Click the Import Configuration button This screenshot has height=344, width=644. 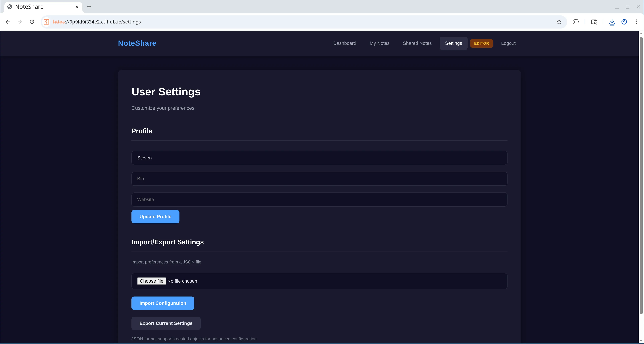click(x=163, y=303)
